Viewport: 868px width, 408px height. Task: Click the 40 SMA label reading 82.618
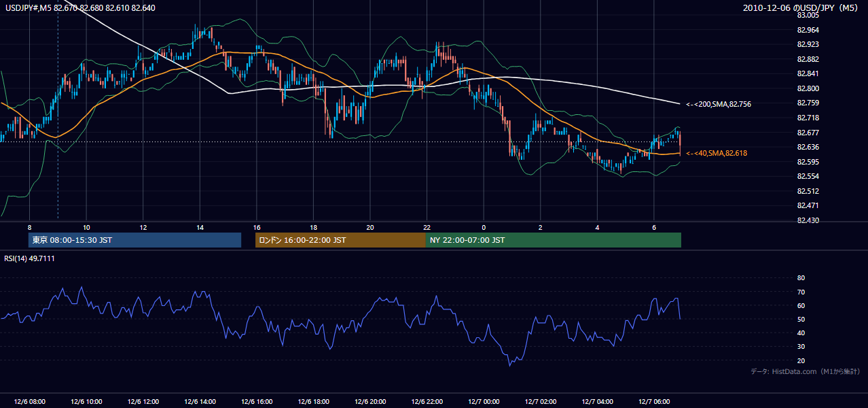tap(716, 154)
